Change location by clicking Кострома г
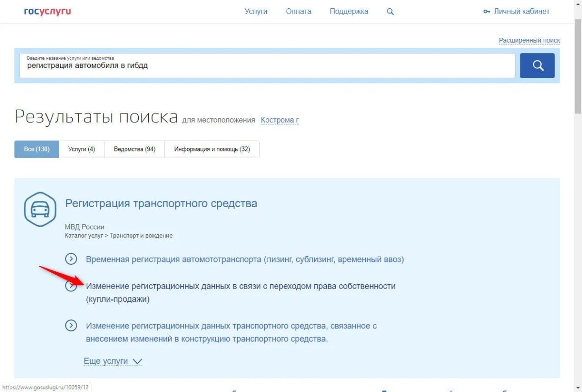582x392 pixels. coord(280,120)
